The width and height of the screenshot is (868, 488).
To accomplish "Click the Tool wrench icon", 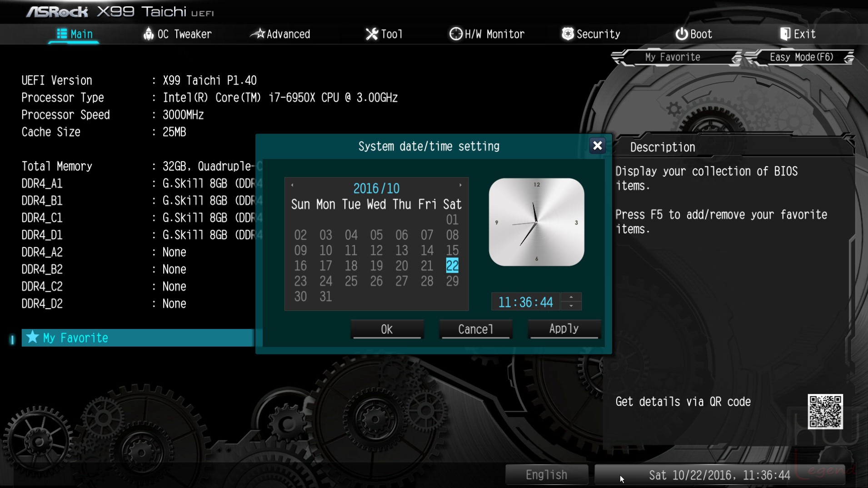I will [372, 34].
